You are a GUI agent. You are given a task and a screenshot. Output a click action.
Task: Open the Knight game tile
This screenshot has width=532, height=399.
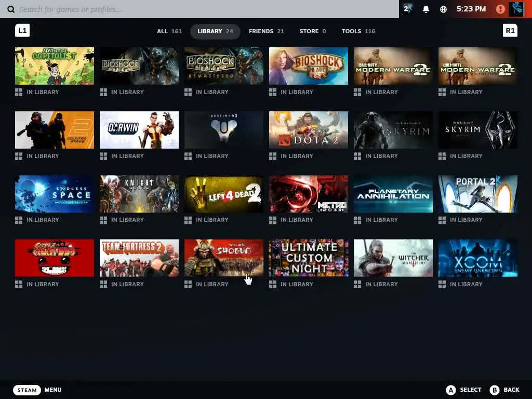click(139, 194)
